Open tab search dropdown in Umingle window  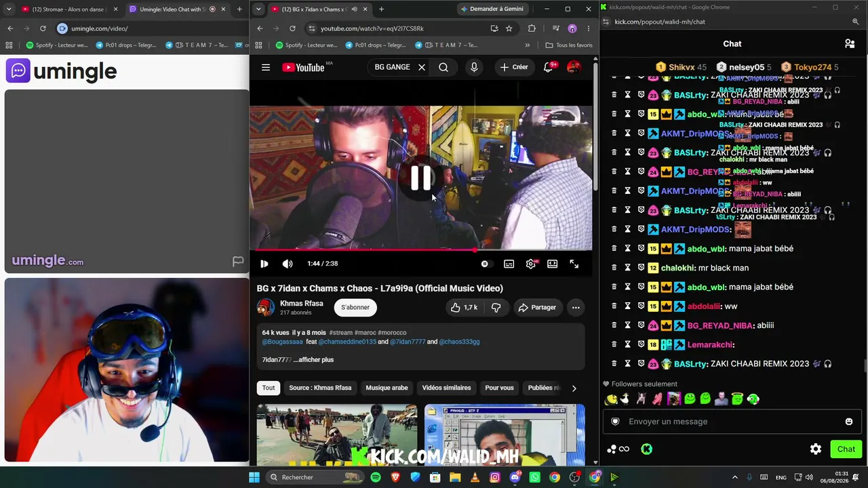(x=9, y=9)
